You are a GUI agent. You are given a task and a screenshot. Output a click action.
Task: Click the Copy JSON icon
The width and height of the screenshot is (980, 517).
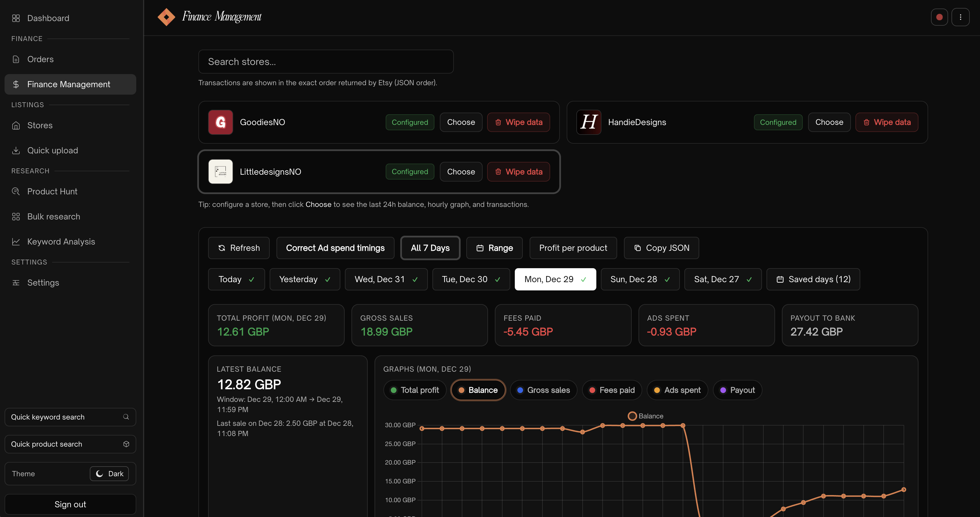637,248
